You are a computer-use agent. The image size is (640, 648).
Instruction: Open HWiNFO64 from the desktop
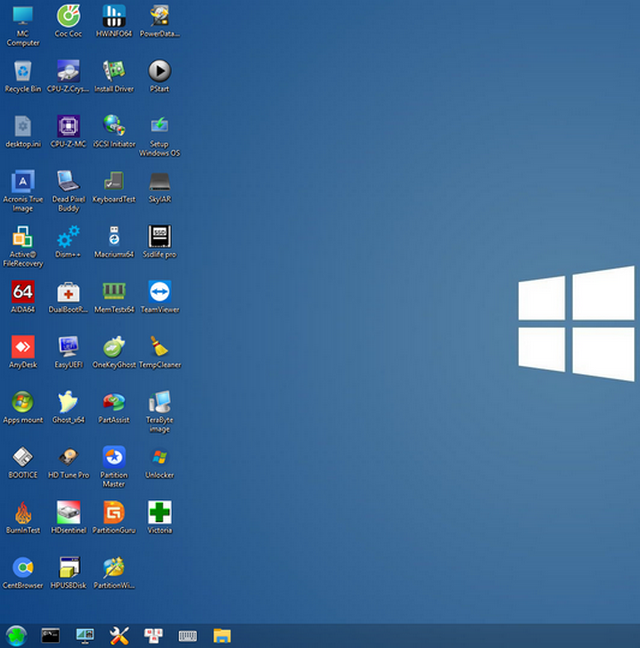pyautogui.click(x=114, y=21)
